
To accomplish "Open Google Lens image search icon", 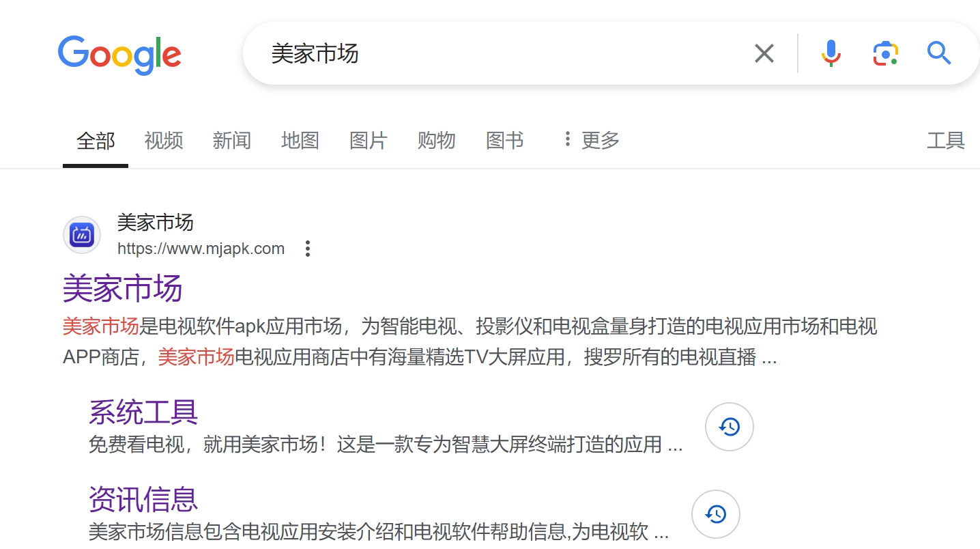I will [885, 53].
